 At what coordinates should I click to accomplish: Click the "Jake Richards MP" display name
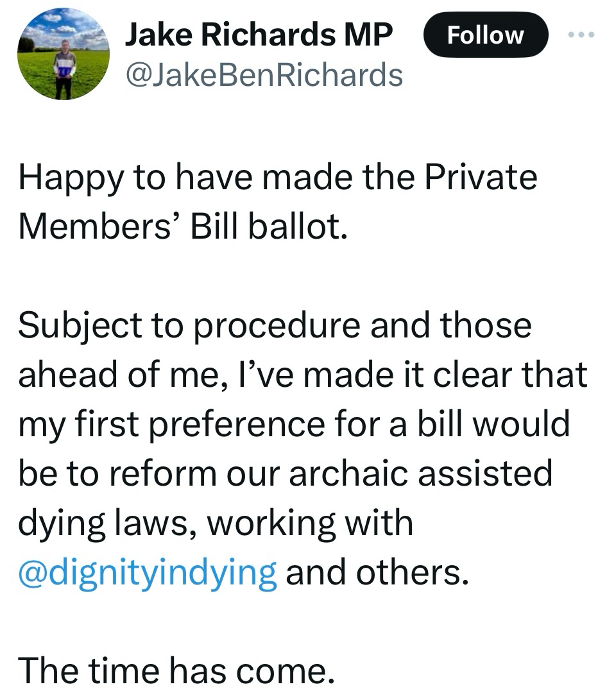pos(258,35)
